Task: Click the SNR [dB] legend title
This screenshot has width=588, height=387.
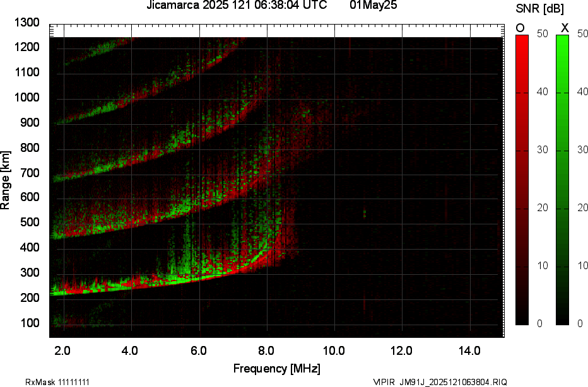Action: click(539, 8)
